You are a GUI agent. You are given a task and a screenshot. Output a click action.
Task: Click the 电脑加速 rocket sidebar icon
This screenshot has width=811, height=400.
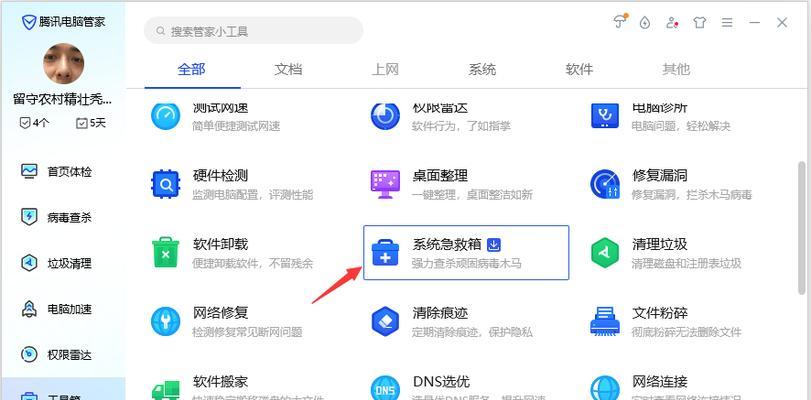click(29, 309)
